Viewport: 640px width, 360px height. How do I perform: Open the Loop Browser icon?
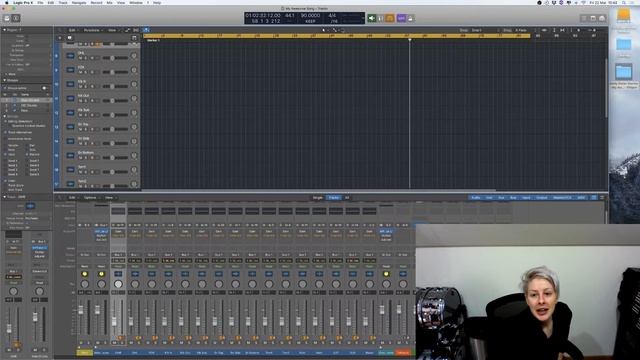pos(602,18)
